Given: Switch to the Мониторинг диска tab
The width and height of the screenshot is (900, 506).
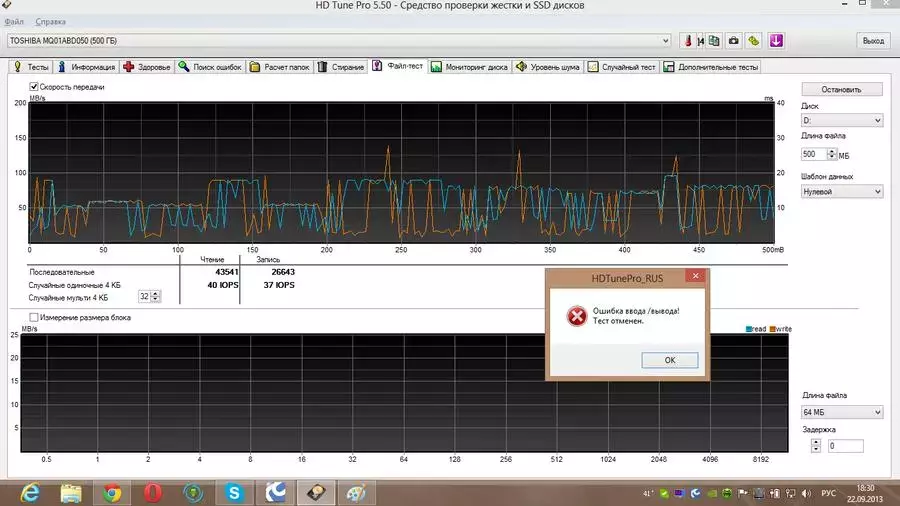Looking at the screenshot, I should [469, 67].
